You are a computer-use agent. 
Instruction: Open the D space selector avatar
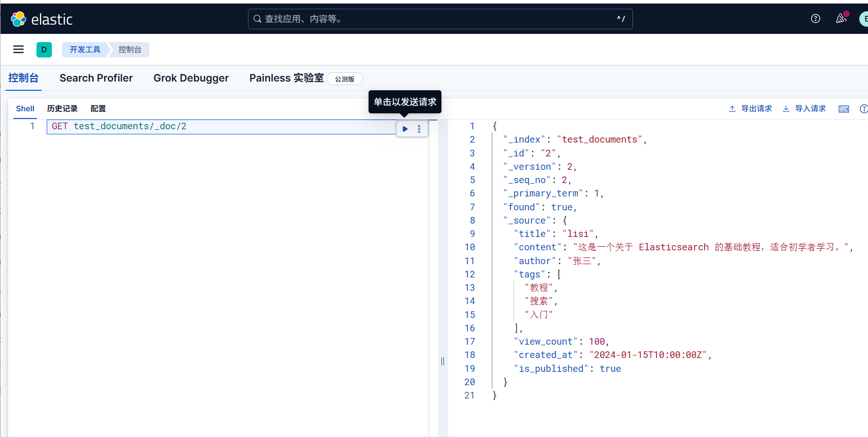click(x=44, y=49)
